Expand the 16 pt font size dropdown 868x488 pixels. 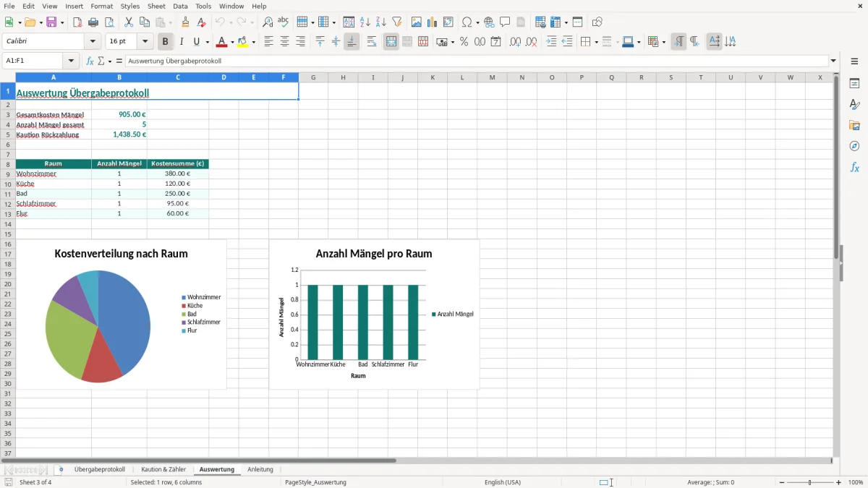tap(145, 42)
